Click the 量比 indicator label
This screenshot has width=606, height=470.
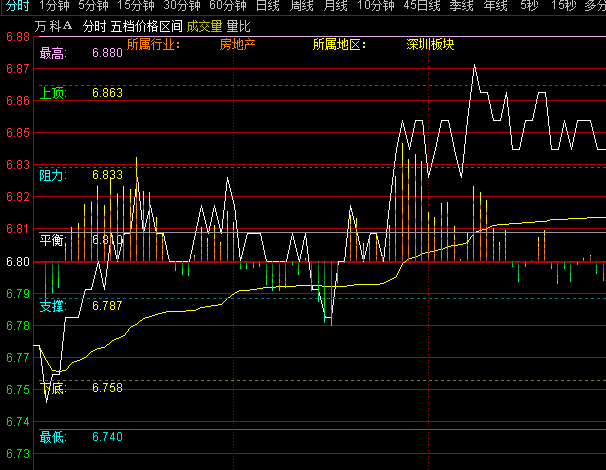(239, 25)
